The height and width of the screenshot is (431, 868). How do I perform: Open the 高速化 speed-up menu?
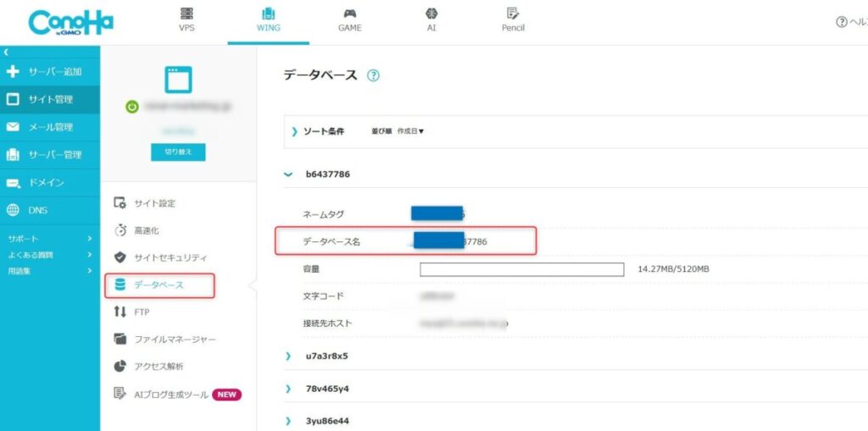pos(146,230)
